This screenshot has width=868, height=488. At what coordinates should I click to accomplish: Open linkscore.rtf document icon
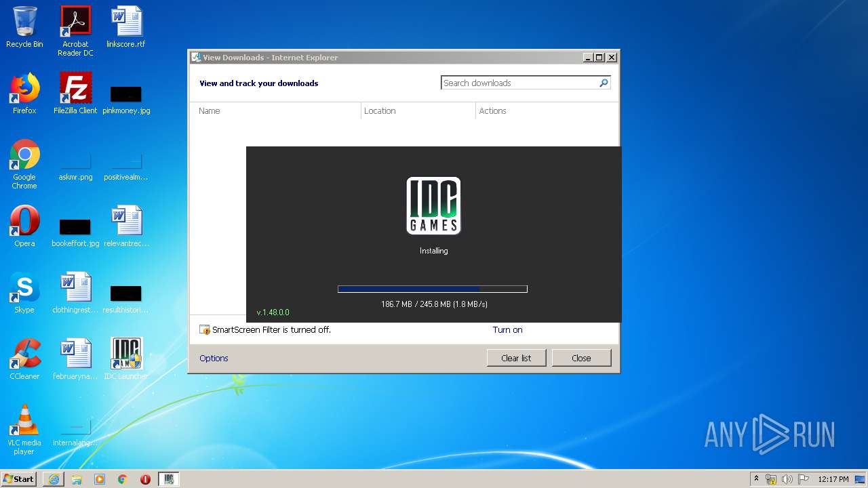point(126,27)
